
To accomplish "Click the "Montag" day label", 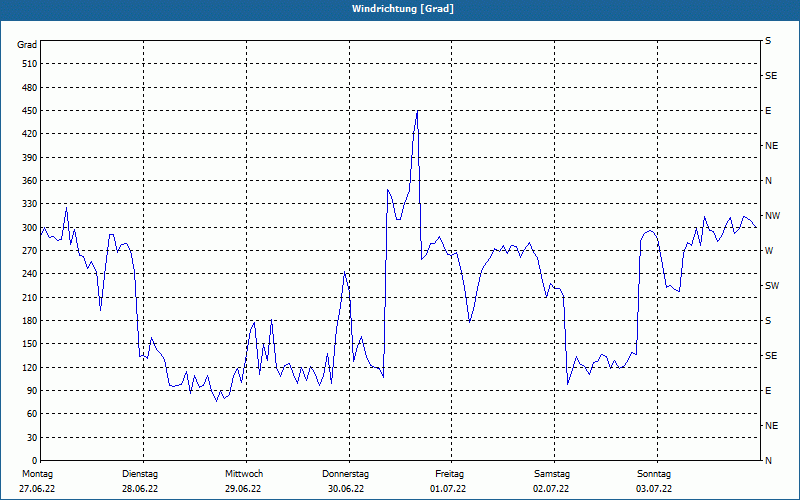I will pos(37,474).
